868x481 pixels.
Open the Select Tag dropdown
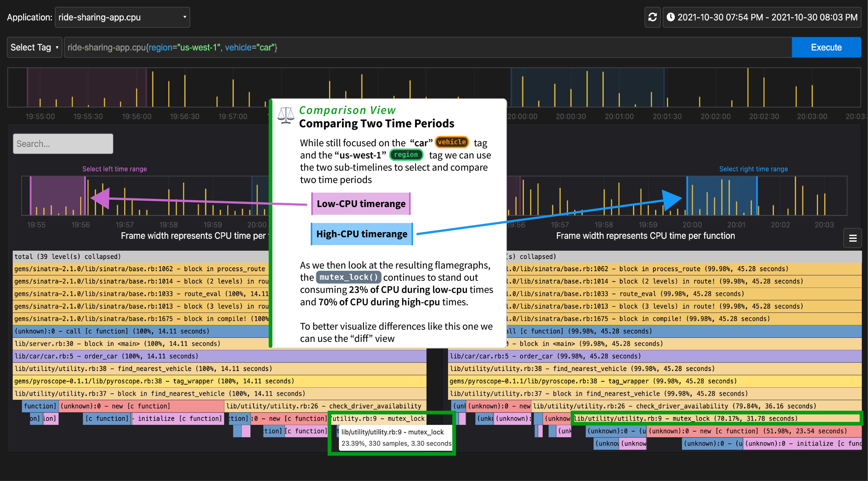point(34,47)
